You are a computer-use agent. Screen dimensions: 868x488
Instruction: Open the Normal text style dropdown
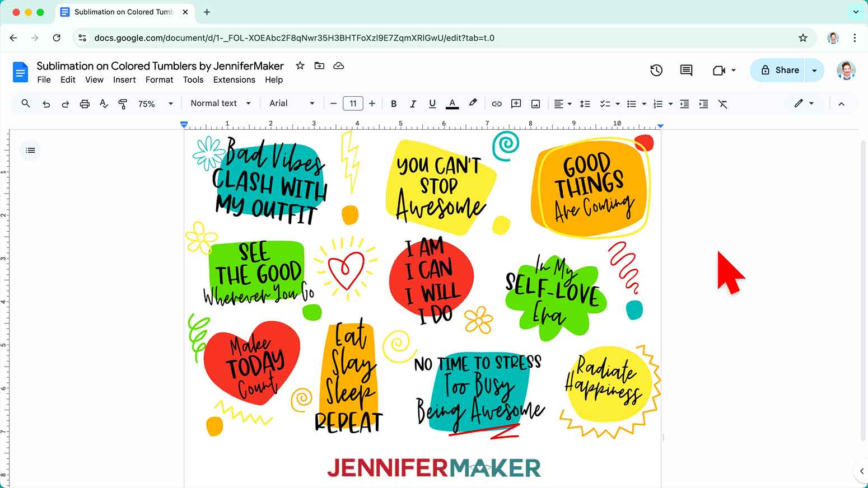221,104
